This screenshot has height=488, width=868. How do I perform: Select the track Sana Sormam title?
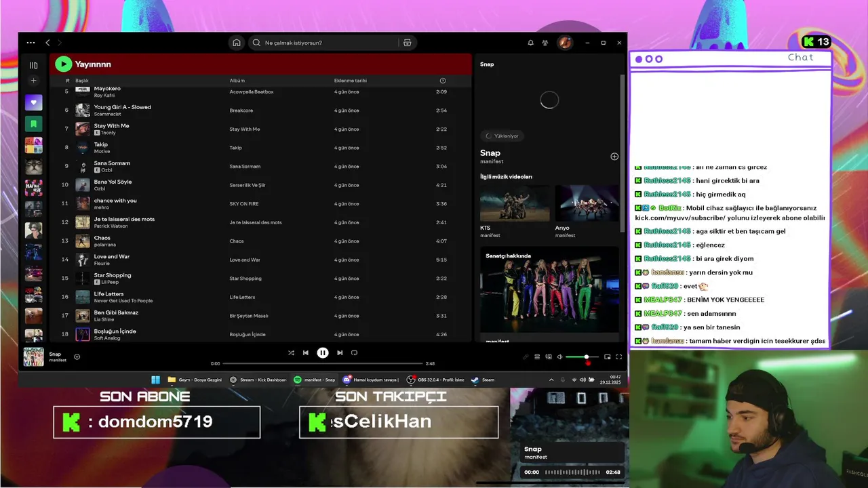point(112,163)
